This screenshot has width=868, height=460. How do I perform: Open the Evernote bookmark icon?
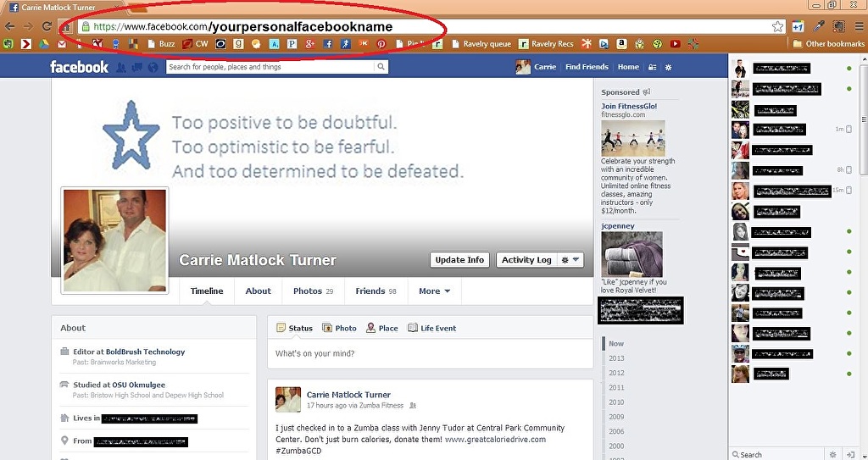(x=8, y=44)
